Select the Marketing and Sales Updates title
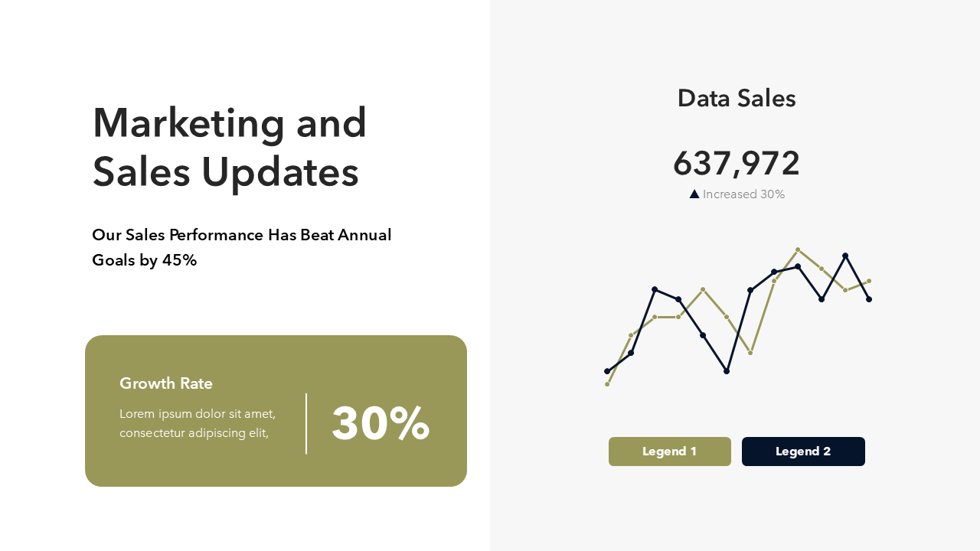The image size is (980, 551). 230,147
